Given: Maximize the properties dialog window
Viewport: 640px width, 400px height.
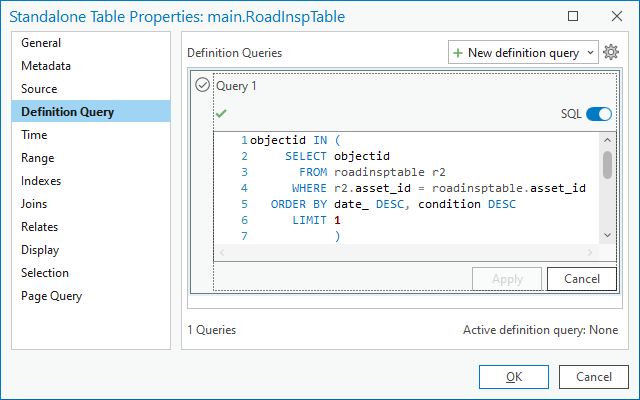Looking at the screenshot, I should point(572,16).
